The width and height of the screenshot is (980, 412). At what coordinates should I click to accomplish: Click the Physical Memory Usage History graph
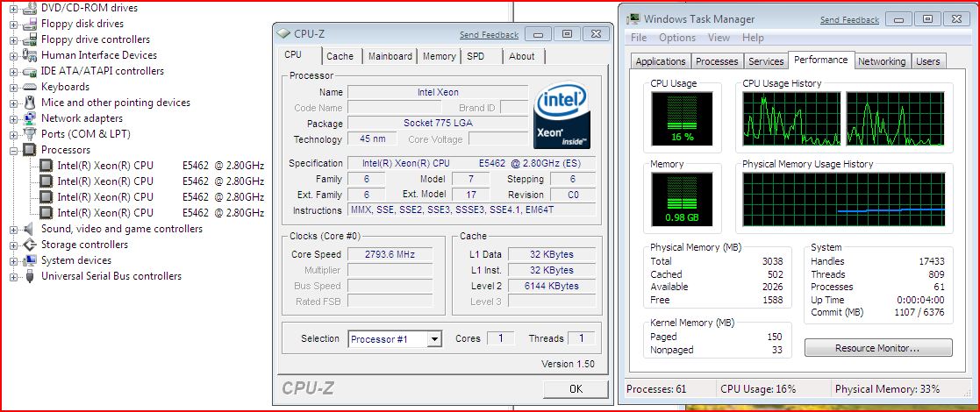point(844,200)
